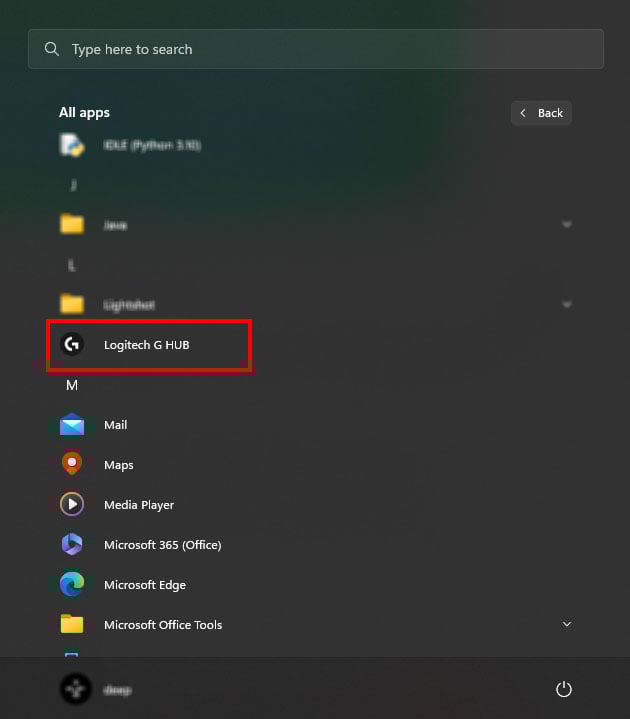This screenshot has height=719, width=630.
Task: Go back with the Back button
Action: 541,113
